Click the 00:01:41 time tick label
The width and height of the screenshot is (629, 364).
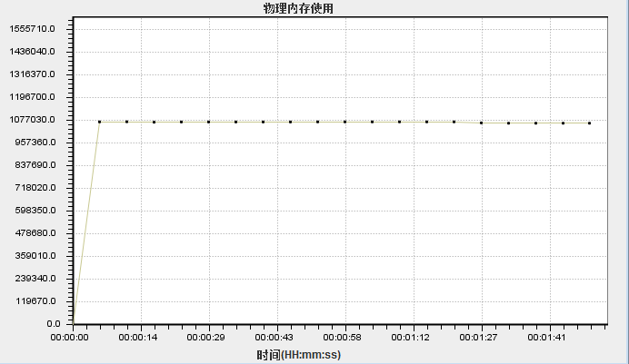click(x=547, y=337)
